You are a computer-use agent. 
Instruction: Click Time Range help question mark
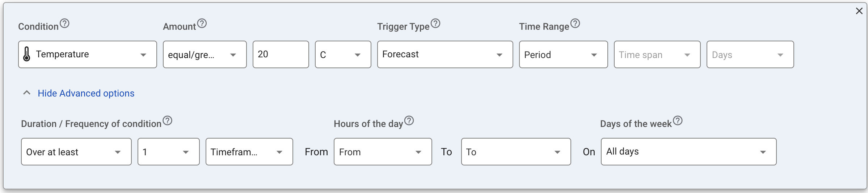[x=575, y=24]
